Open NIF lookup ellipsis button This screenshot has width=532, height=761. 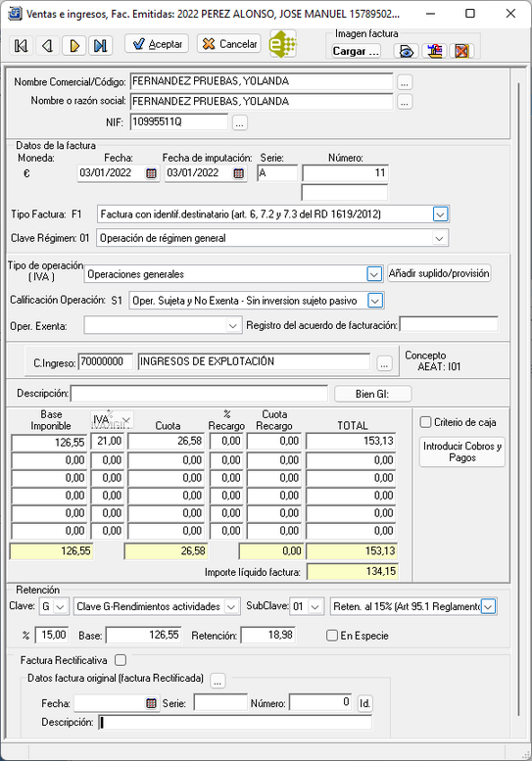tap(239, 123)
